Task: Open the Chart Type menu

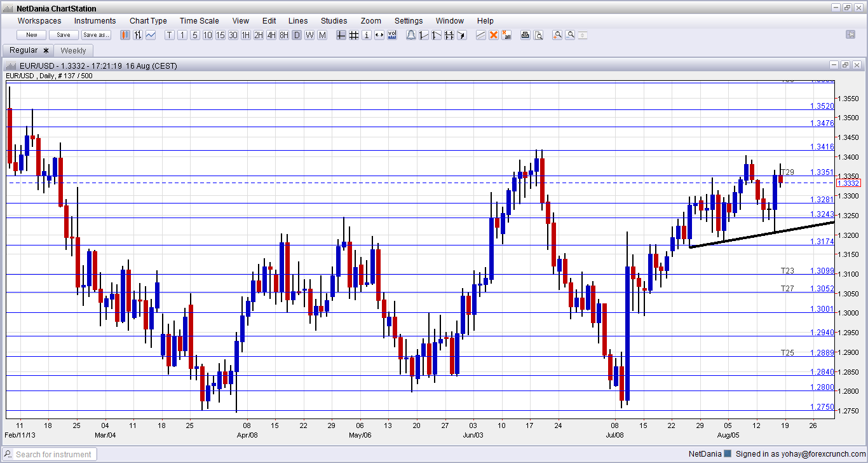Action: pyautogui.click(x=148, y=21)
